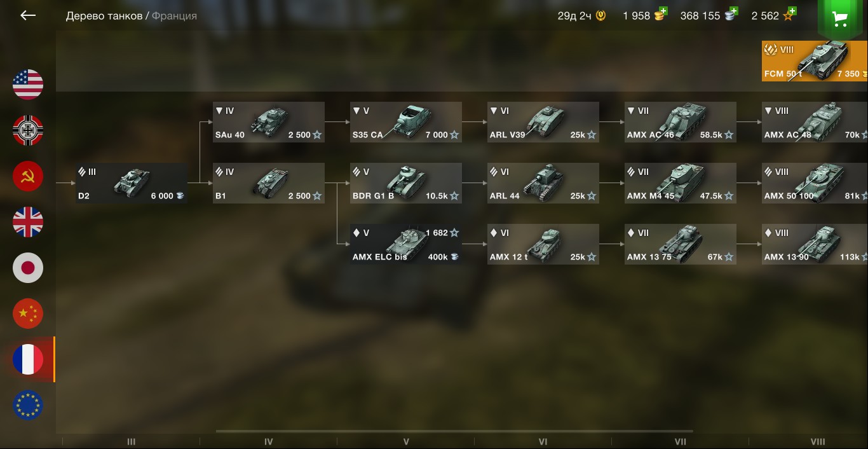The width and height of the screenshot is (868, 449).
Task: Open the FCM 50 t premium tank
Action: (815, 61)
